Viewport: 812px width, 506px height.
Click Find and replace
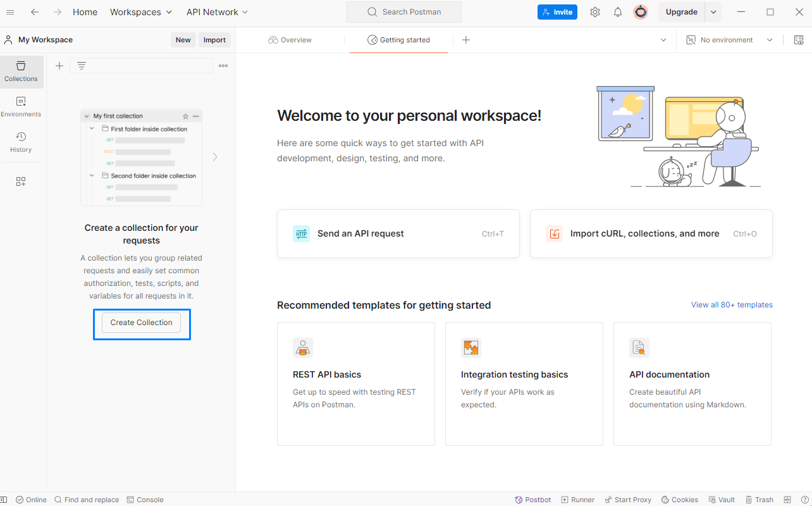[x=86, y=500]
